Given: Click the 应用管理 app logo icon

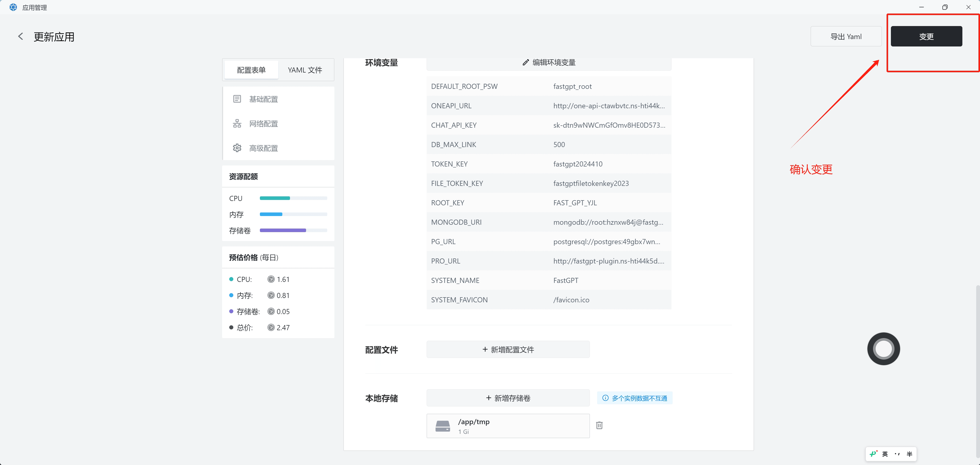Looking at the screenshot, I should click(x=13, y=7).
